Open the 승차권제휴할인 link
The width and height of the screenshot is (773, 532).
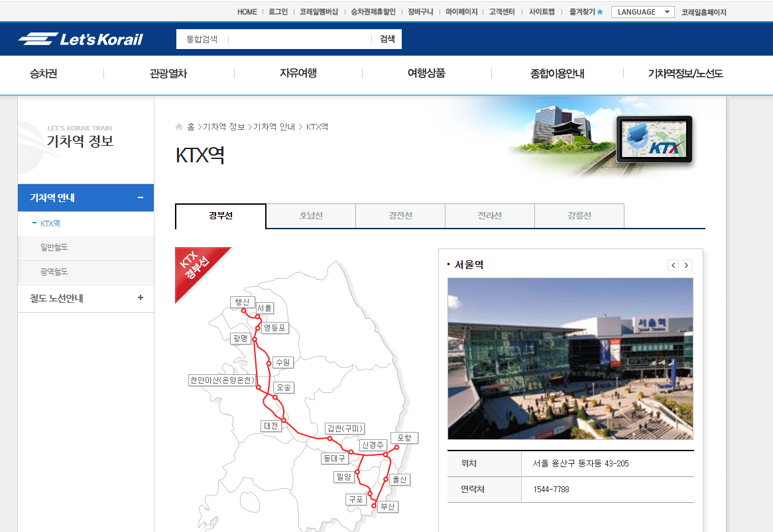(x=373, y=12)
